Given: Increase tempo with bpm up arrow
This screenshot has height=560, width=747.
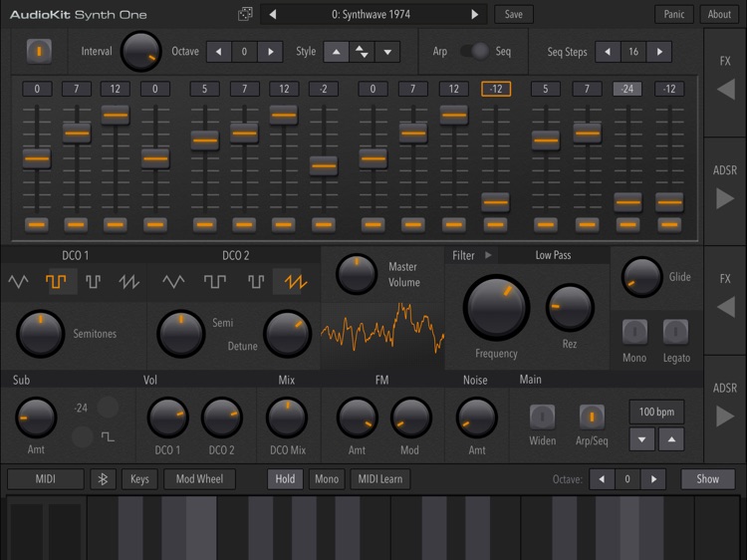Looking at the screenshot, I should pyautogui.click(x=671, y=439).
